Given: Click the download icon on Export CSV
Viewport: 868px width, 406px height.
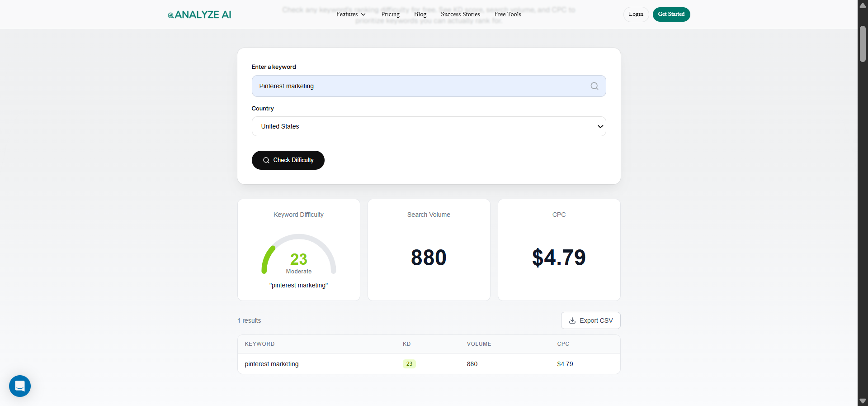Looking at the screenshot, I should (572, 320).
